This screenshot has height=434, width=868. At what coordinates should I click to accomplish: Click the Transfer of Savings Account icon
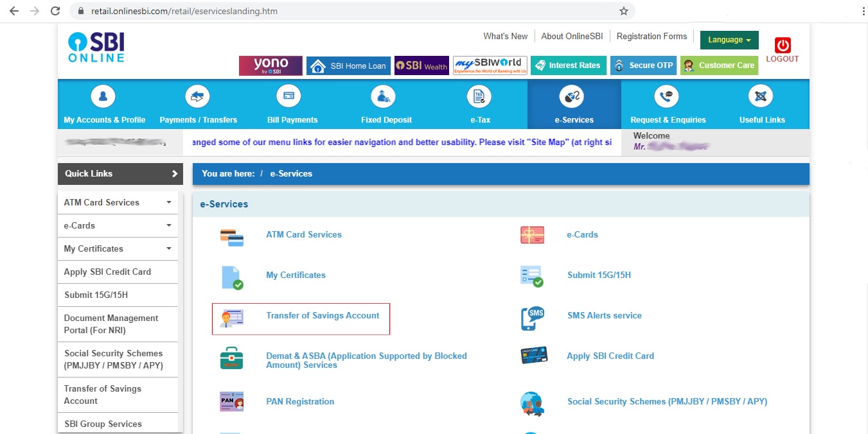[x=232, y=318]
